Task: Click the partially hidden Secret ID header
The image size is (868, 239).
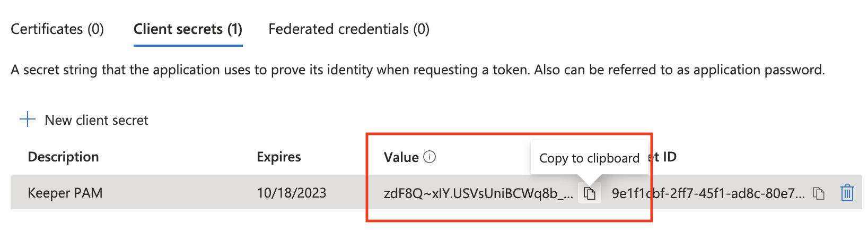Action: [665, 157]
